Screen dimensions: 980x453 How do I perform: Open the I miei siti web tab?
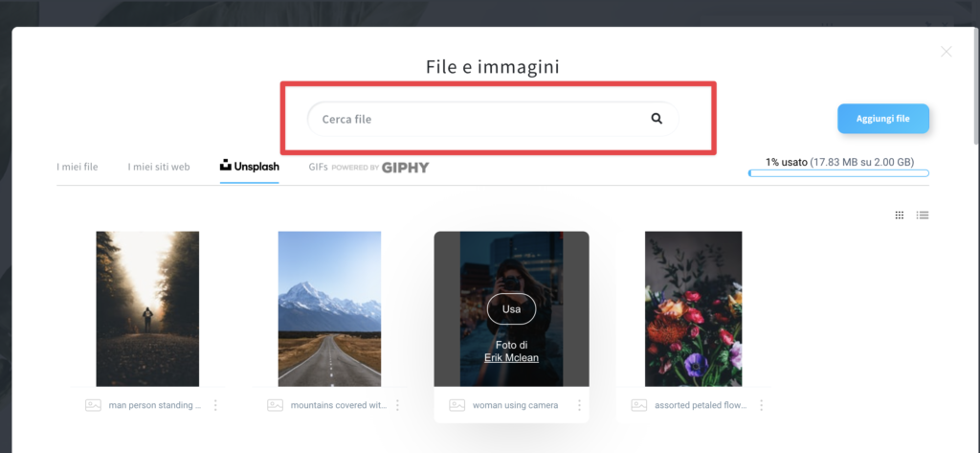[159, 167]
